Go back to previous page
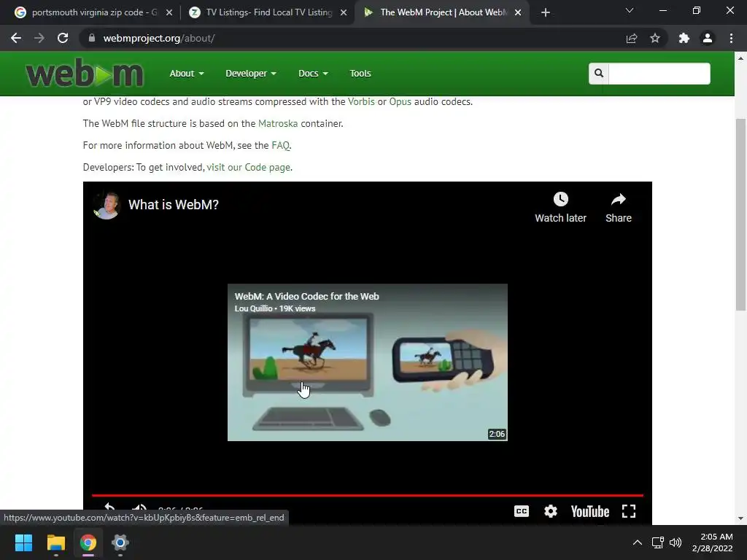The image size is (747, 560). 16,38
